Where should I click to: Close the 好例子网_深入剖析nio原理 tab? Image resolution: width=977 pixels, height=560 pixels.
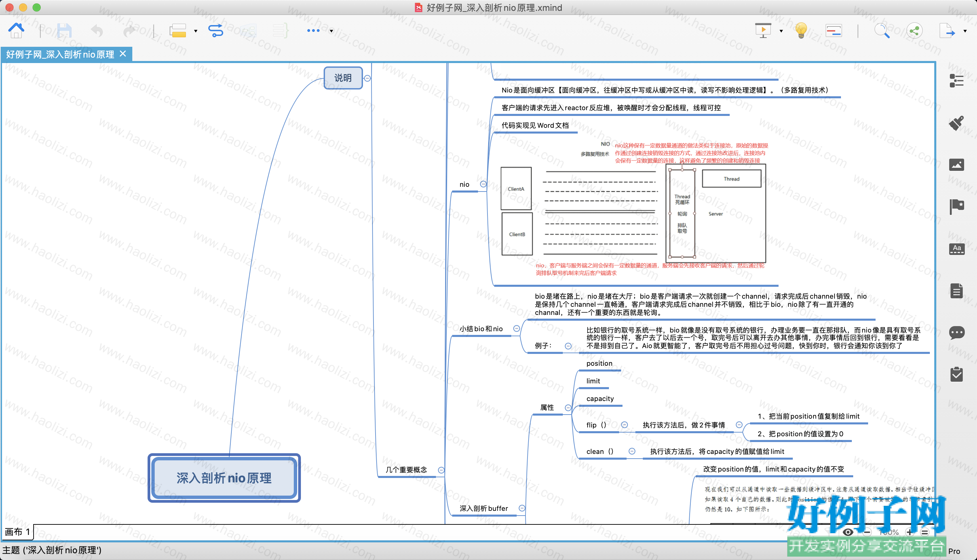pos(123,54)
